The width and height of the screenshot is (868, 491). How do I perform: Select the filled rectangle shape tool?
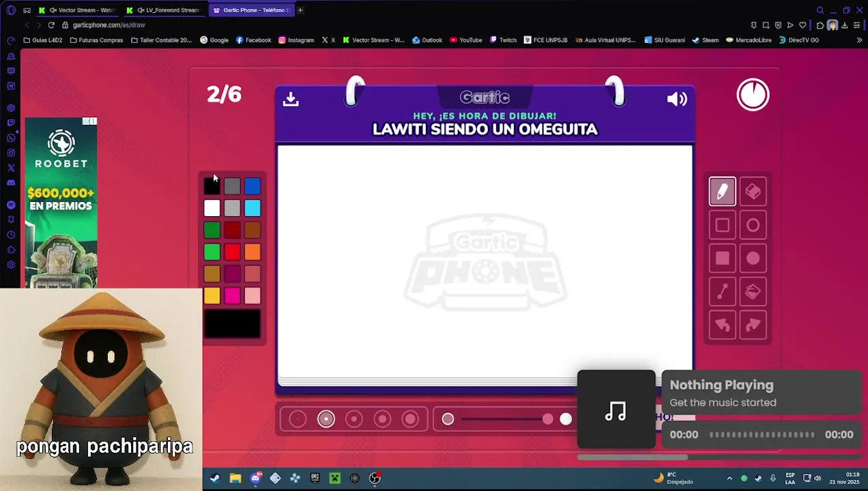point(722,258)
